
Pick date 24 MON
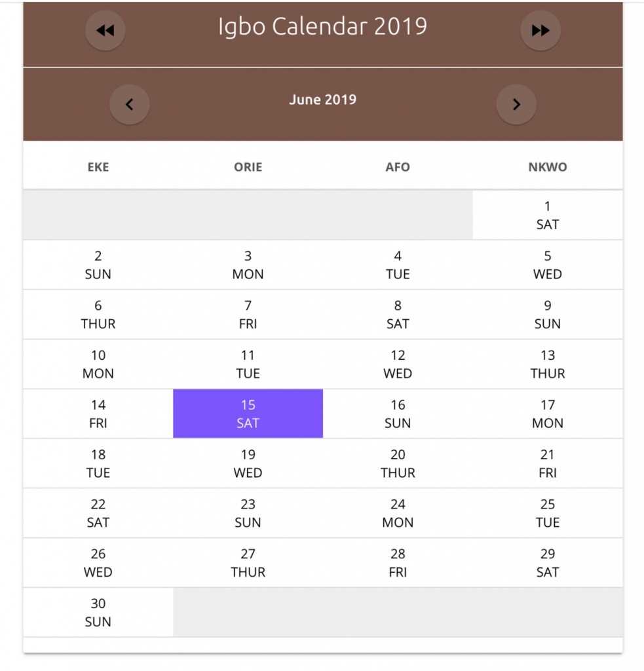[398, 512]
